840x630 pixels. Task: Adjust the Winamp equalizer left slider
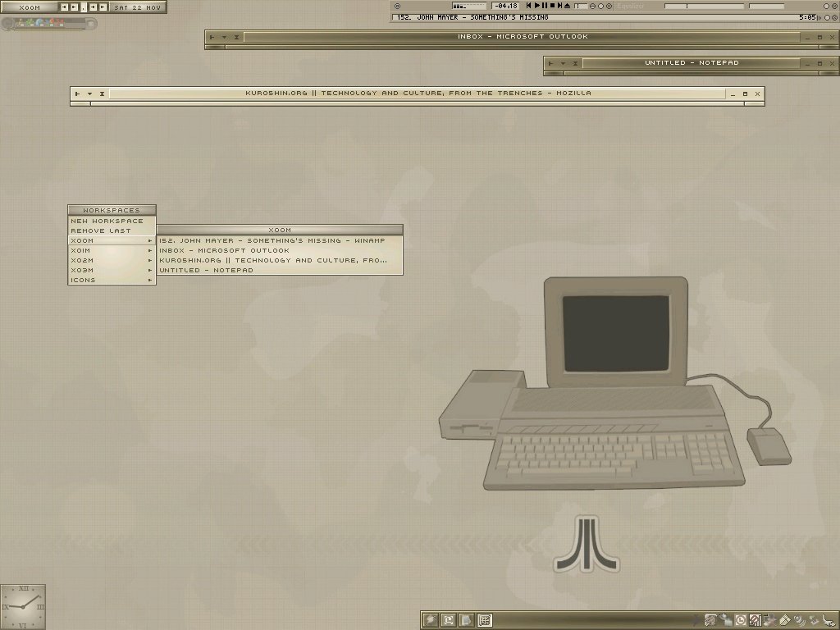(x=704, y=6)
